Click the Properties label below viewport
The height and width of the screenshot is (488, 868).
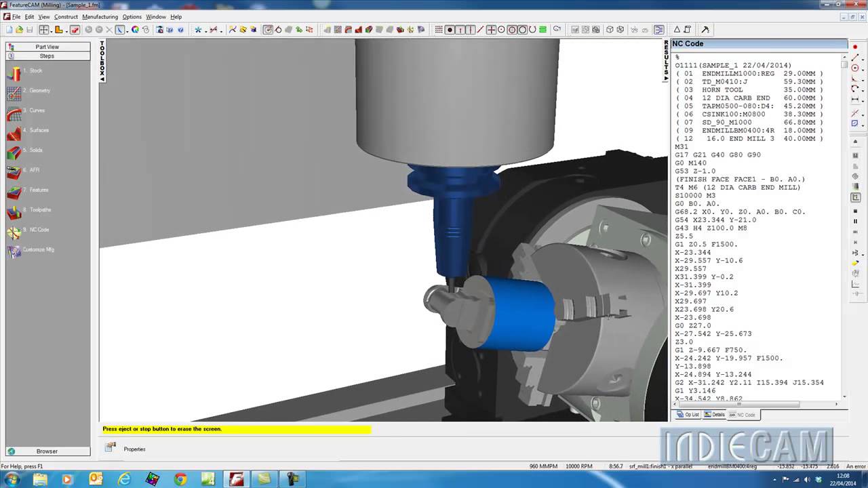(134, 449)
